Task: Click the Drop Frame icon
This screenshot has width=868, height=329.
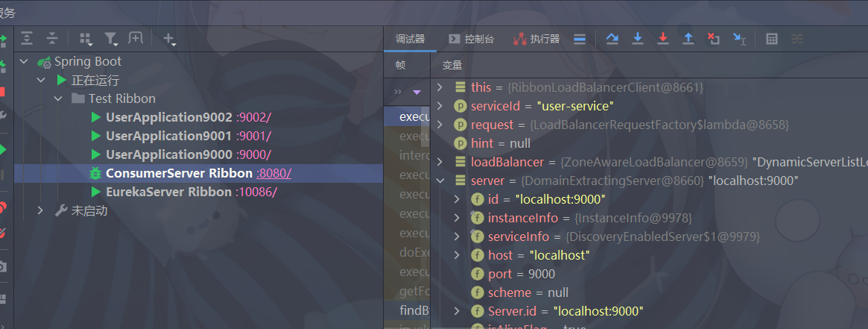Action: click(x=714, y=39)
